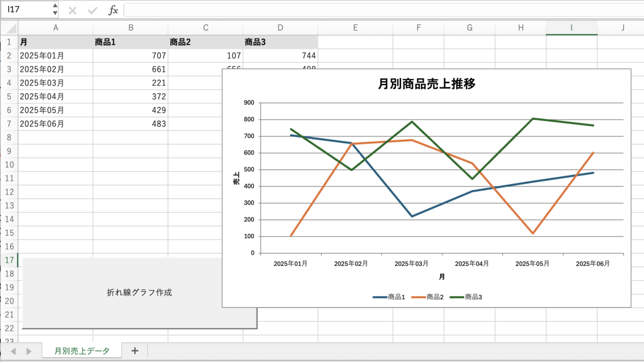Select the 商品2 legend entry
Image resolution: width=644 pixels, height=362 pixels.
coord(429,296)
